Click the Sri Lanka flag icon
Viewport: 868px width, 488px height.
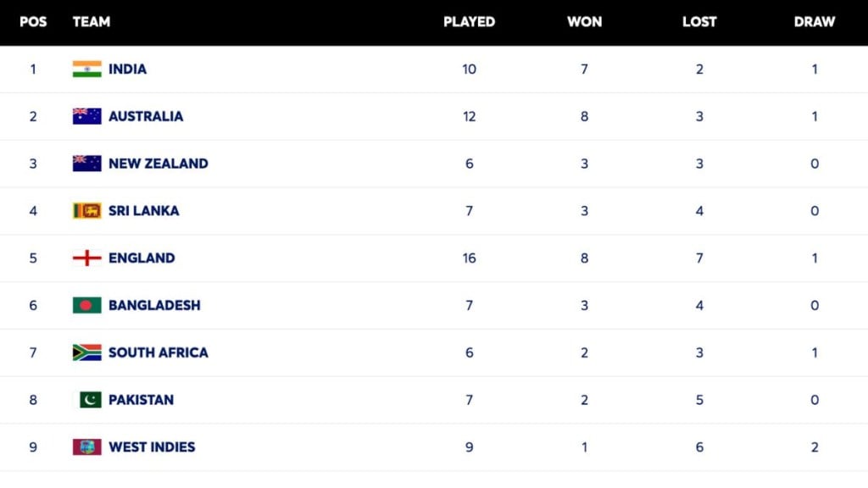pyautogui.click(x=86, y=211)
